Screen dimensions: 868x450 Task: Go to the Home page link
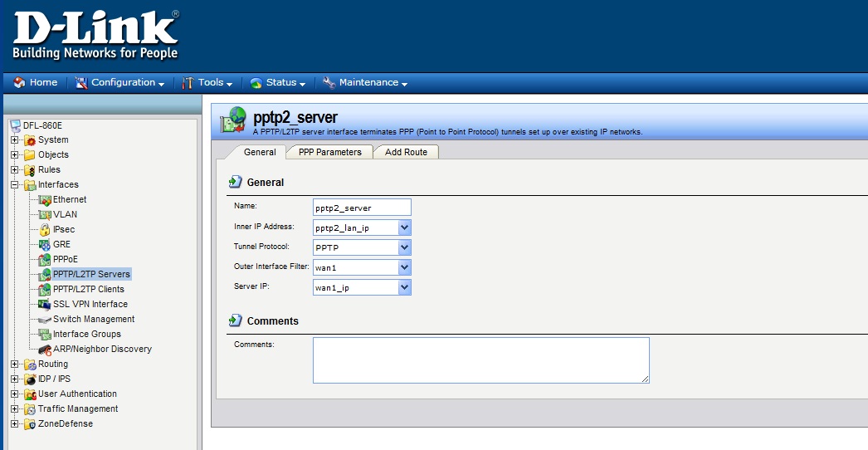pyautogui.click(x=37, y=83)
